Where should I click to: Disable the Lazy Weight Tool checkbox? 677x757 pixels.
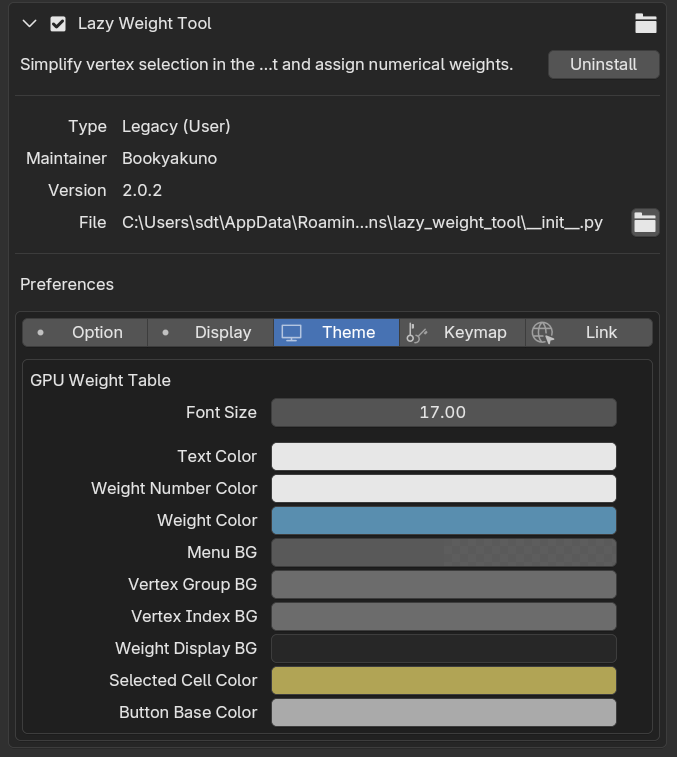[58, 24]
